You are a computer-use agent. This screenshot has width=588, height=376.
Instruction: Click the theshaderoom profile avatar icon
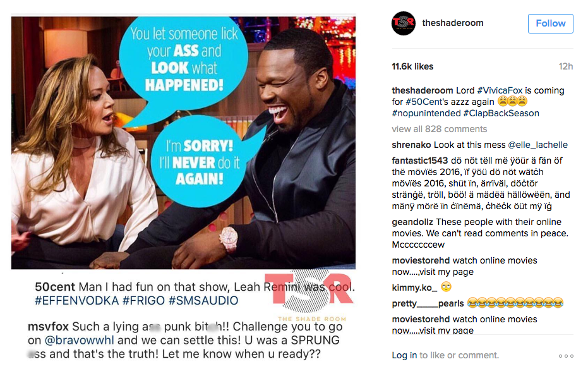(404, 23)
